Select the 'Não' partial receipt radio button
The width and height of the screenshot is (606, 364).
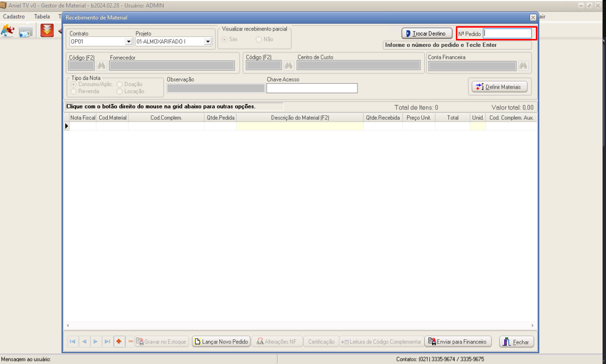pyautogui.click(x=258, y=39)
